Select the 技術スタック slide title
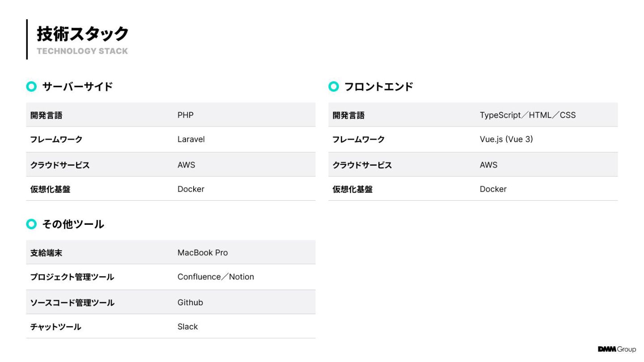 point(83,34)
